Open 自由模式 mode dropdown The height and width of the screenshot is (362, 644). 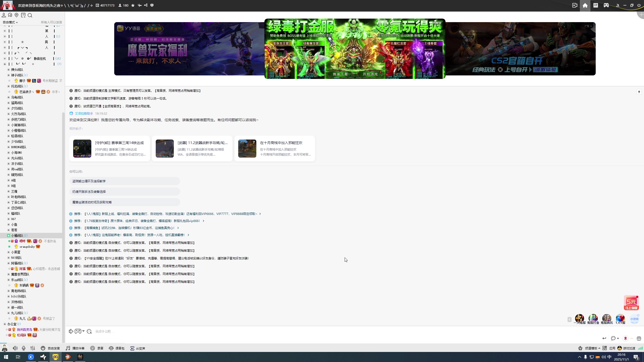[10, 22]
